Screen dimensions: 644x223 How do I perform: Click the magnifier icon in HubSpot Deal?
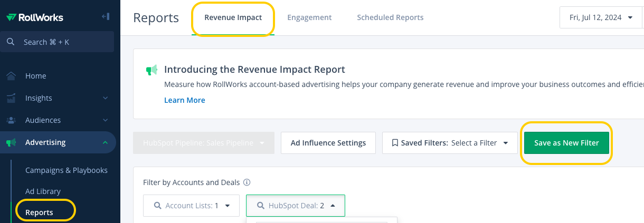click(x=260, y=206)
